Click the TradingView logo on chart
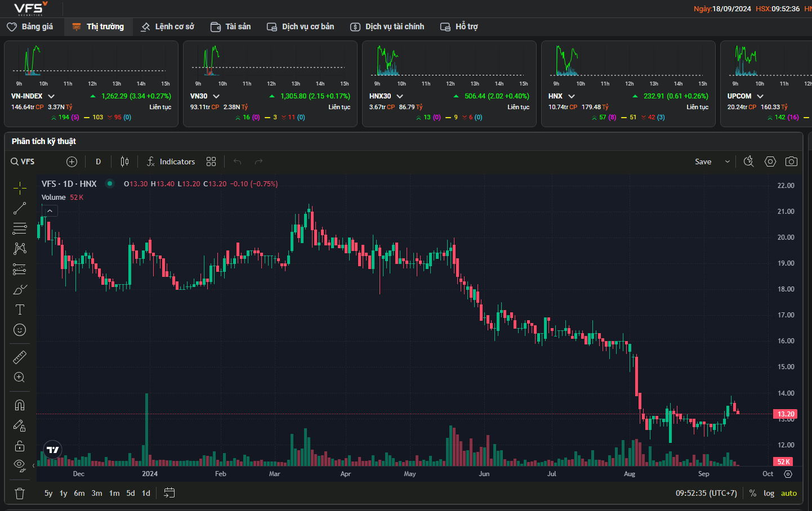This screenshot has height=511, width=812. coord(52,450)
